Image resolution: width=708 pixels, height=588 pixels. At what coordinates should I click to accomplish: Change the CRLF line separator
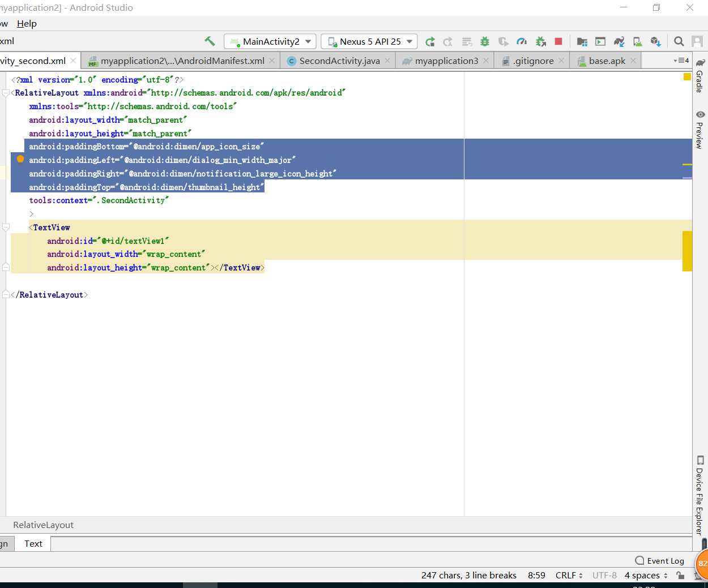coord(569,575)
